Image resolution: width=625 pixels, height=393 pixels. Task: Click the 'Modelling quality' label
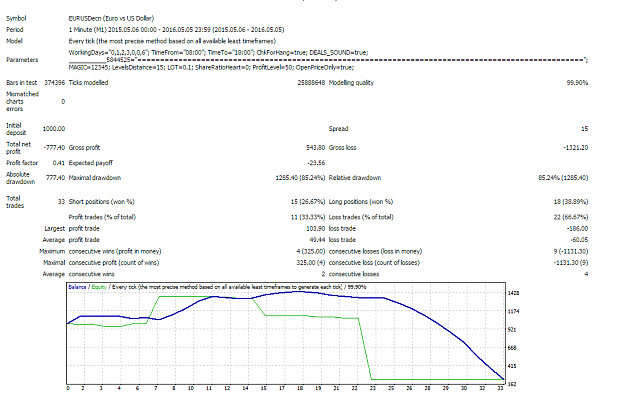pyautogui.click(x=351, y=83)
